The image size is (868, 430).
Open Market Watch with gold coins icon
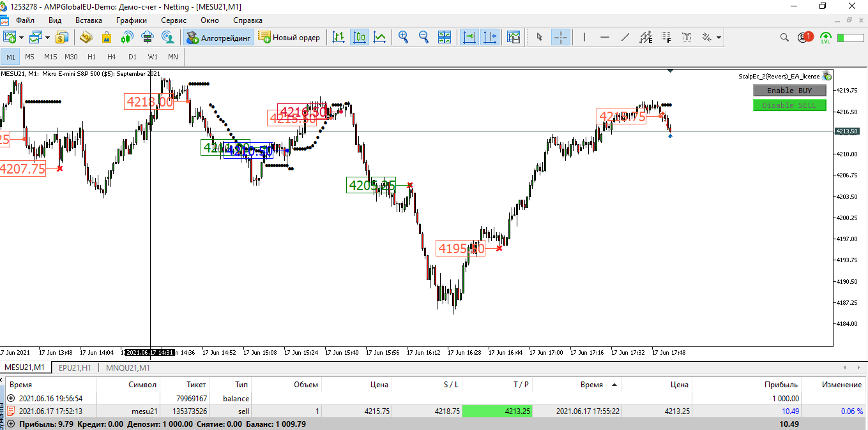click(62, 38)
